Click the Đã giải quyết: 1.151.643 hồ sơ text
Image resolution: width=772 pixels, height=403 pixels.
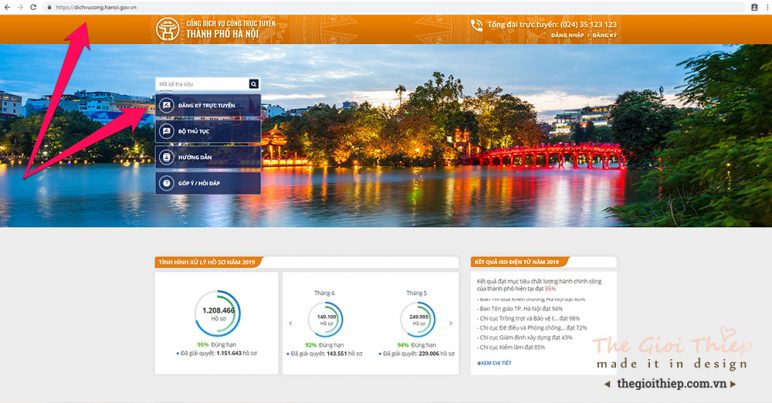coord(217,353)
